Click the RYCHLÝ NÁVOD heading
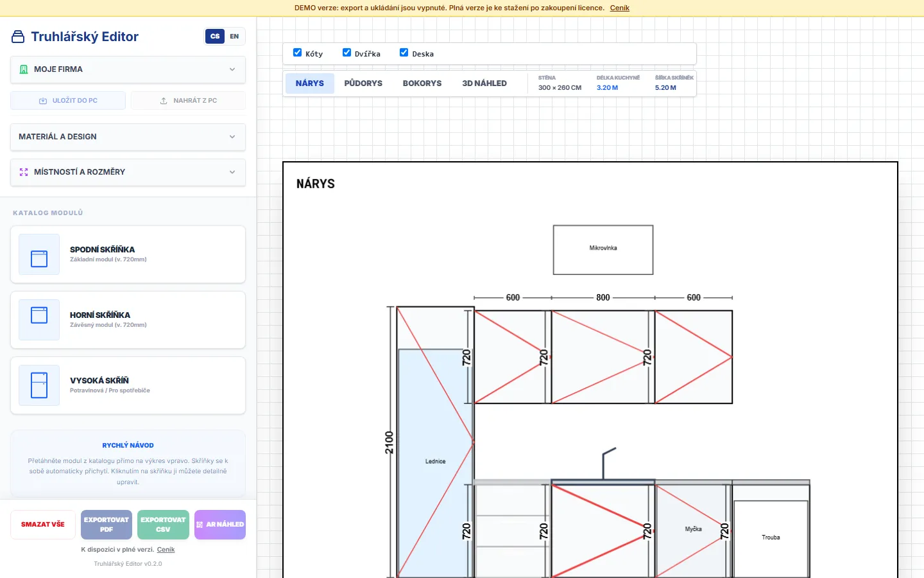 tap(128, 445)
